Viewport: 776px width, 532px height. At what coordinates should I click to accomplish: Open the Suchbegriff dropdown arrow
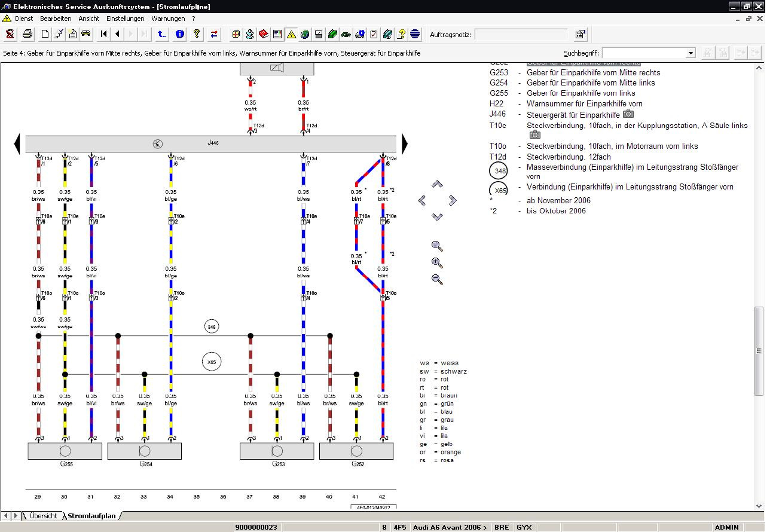click(691, 53)
